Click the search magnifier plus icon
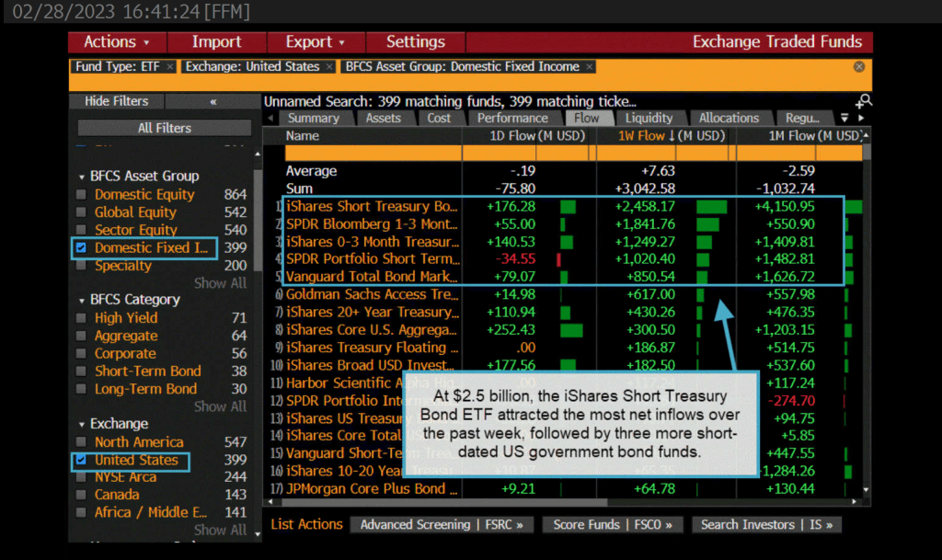 coord(863,101)
